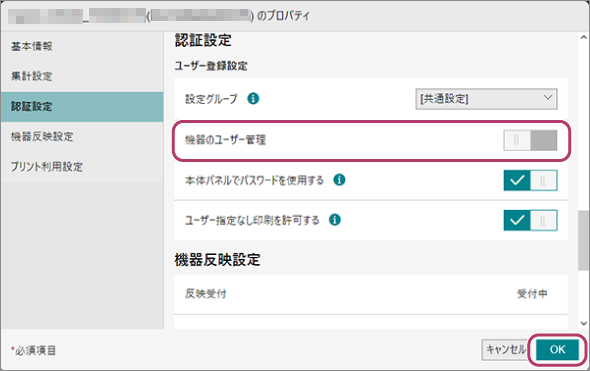The width and height of the screenshot is (590, 371).
Task: Confirm with the OK button
Action: coord(557,350)
